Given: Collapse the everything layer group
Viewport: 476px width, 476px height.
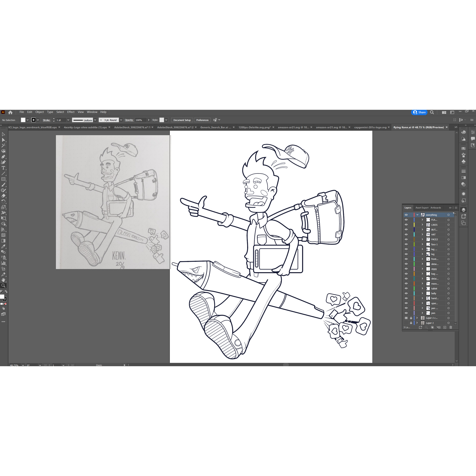Looking at the screenshot, I should coord(417,215).
